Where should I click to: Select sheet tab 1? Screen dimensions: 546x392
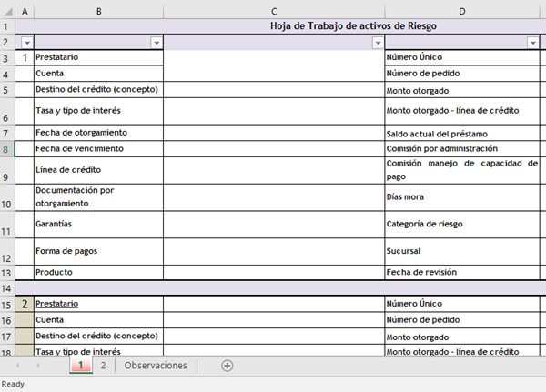(80, 366)
